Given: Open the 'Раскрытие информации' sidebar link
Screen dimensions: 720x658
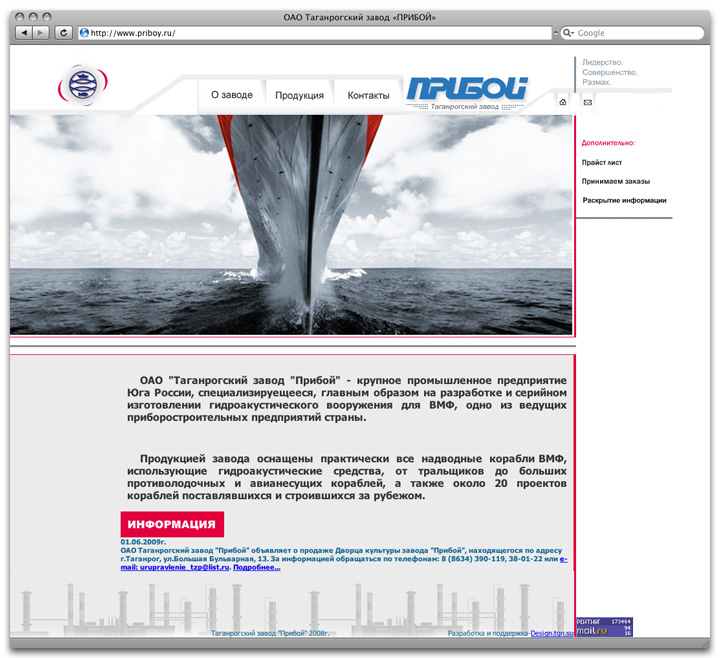Looking at the screenshot, I should pos(624,200).
